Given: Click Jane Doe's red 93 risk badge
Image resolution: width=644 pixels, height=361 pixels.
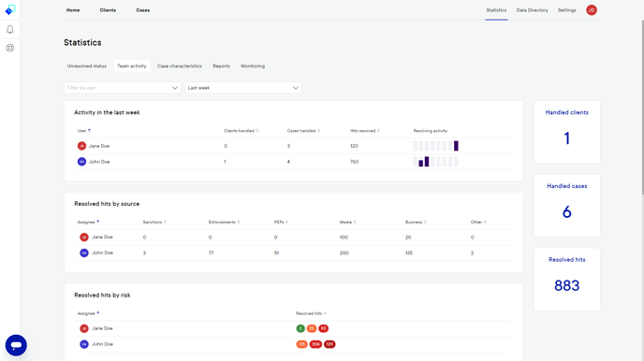Looking at the screenshot, I should pyautogui.click(x=323, y=328).
